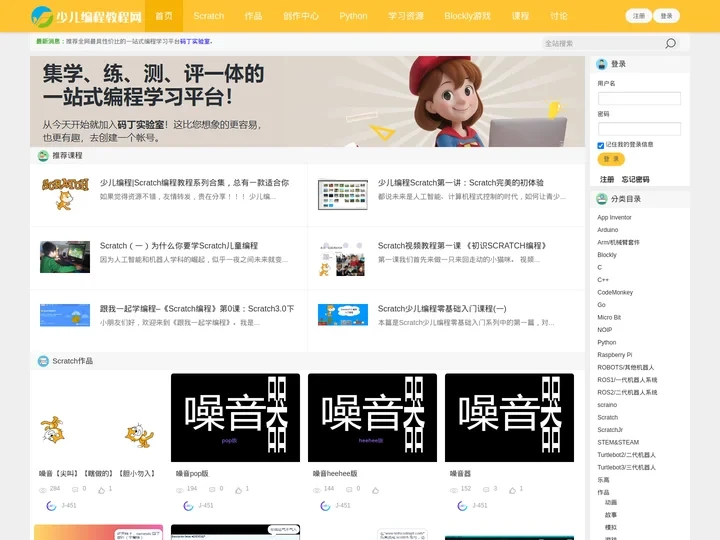Click the login avatar icon beside 登录
The image size is (720, 540).
(x=602, y=64)
